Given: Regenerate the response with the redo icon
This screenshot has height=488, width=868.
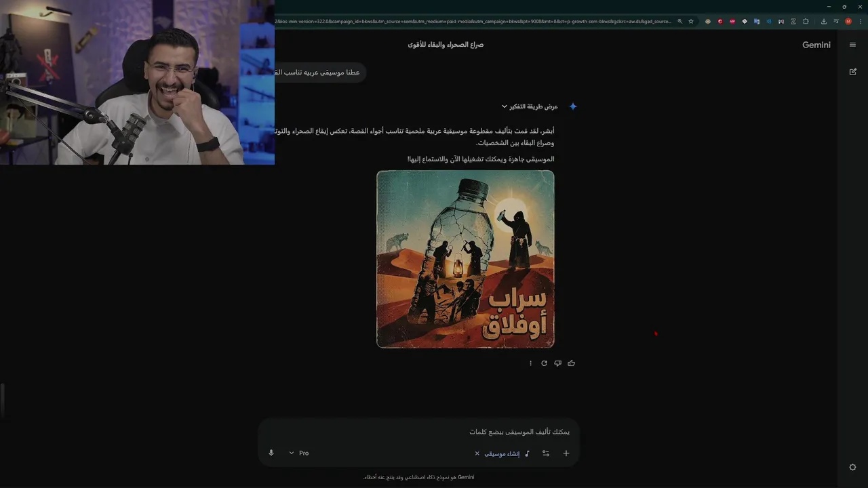Looking at the screenshot, I should coord(544,363).
